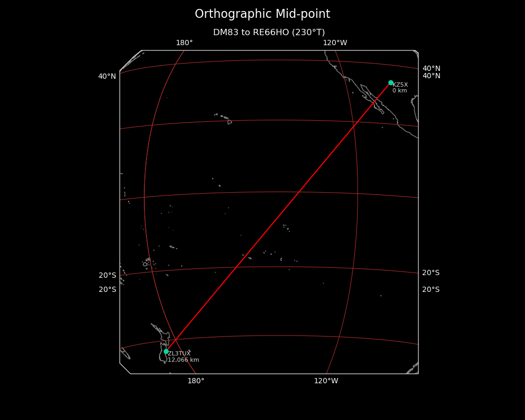Click the green ZL3TUX station marker

(166, 351)
